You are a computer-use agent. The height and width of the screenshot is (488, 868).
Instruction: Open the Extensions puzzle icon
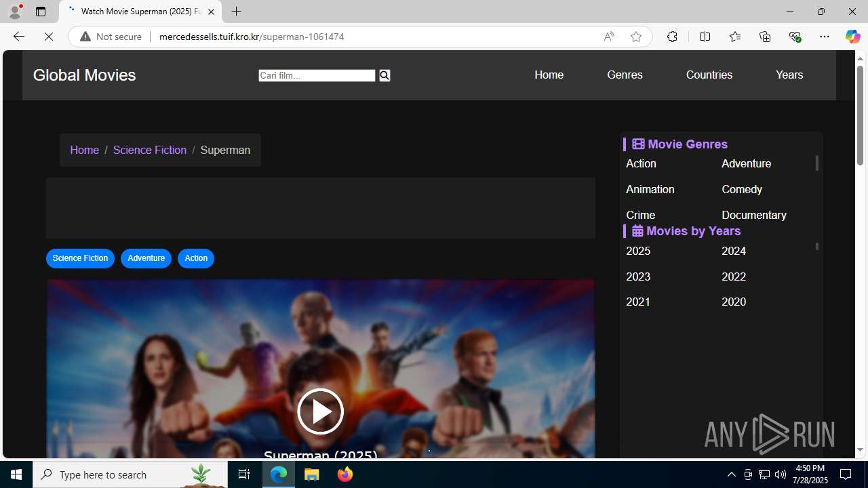point(672,37)
